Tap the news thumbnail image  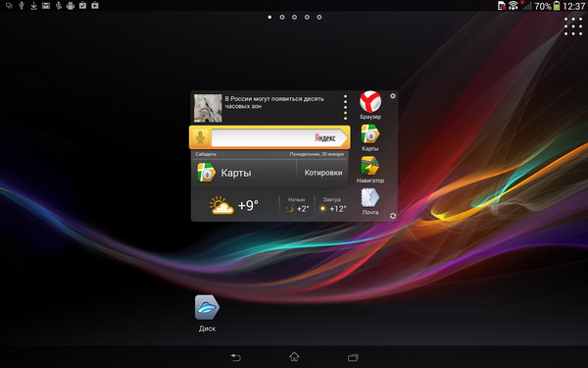(208, 108)
